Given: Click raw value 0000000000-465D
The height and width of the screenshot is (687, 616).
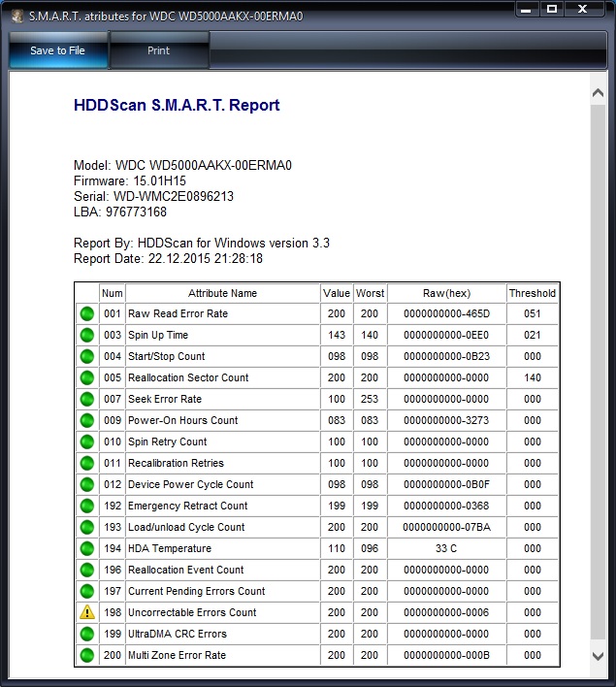Looking at the screenshot, I should (x=446, y=313).
